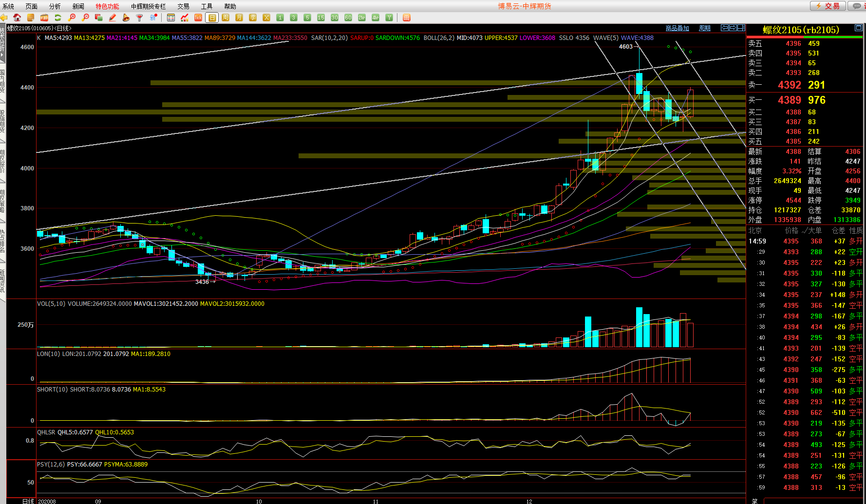Viewport: 866px width, 504px height.
Task: Open the 交易 menu in the menu bar
Action: click(184, 6)
